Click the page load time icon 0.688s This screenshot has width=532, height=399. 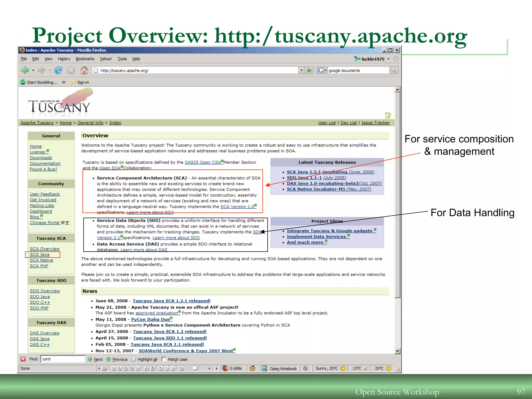[225, 368]
